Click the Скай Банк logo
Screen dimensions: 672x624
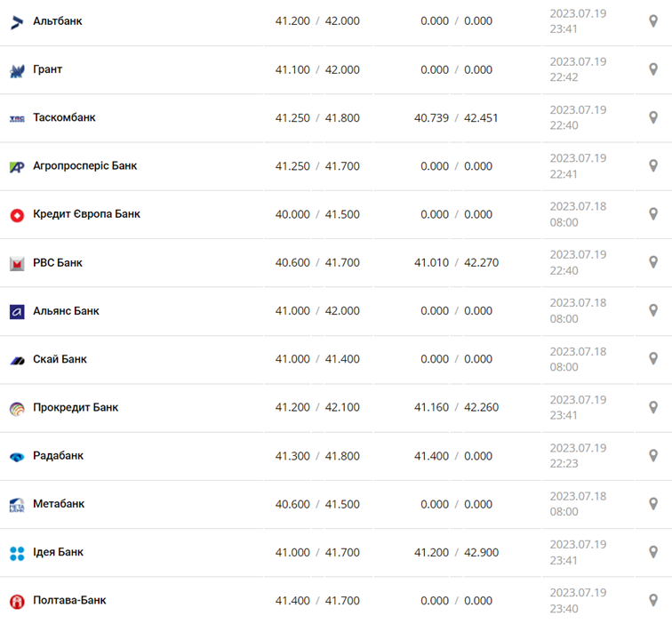coord(17,360)
